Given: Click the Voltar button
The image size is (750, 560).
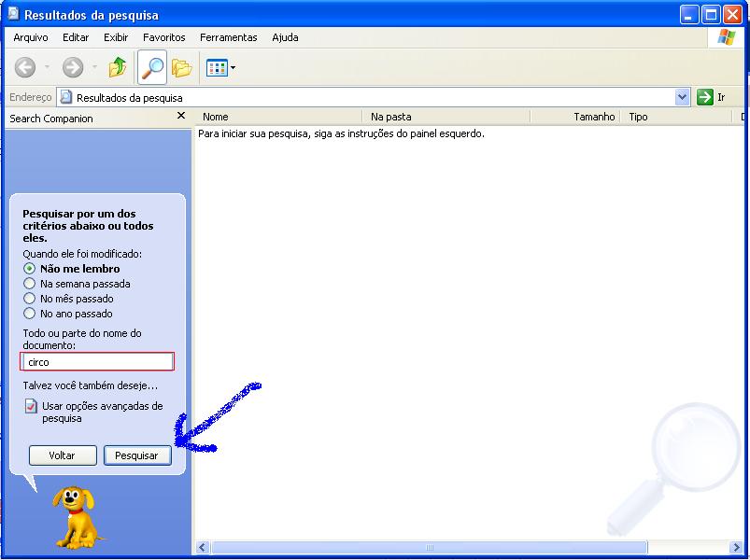Looking at the screenshot, I should pyautogui.click(x=63, y=455).
